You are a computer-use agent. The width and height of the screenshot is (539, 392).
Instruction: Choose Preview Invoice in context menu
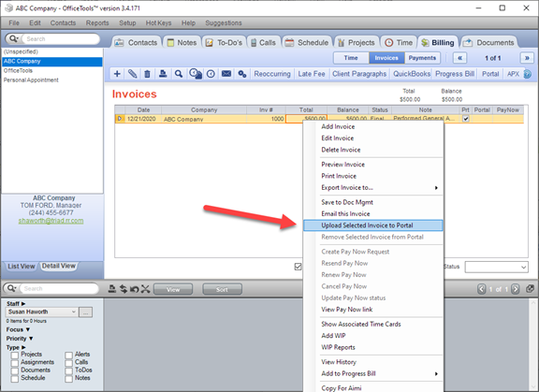pos(373,165)
